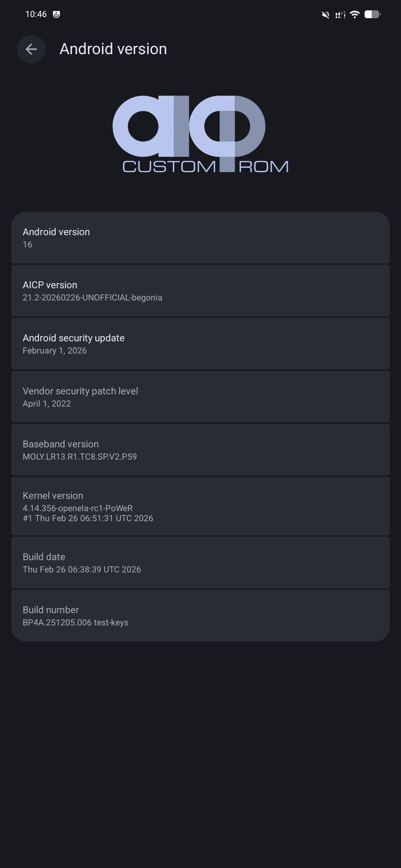Tap the back arrow button

[31, 49]
